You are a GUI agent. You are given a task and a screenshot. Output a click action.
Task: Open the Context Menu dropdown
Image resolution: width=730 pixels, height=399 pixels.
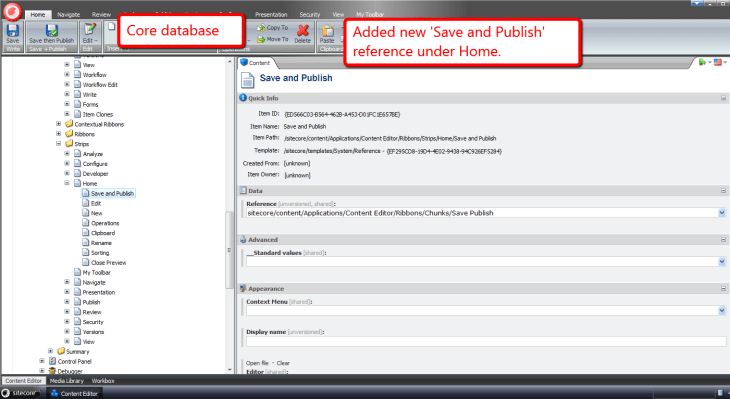(x=722, y=311)
